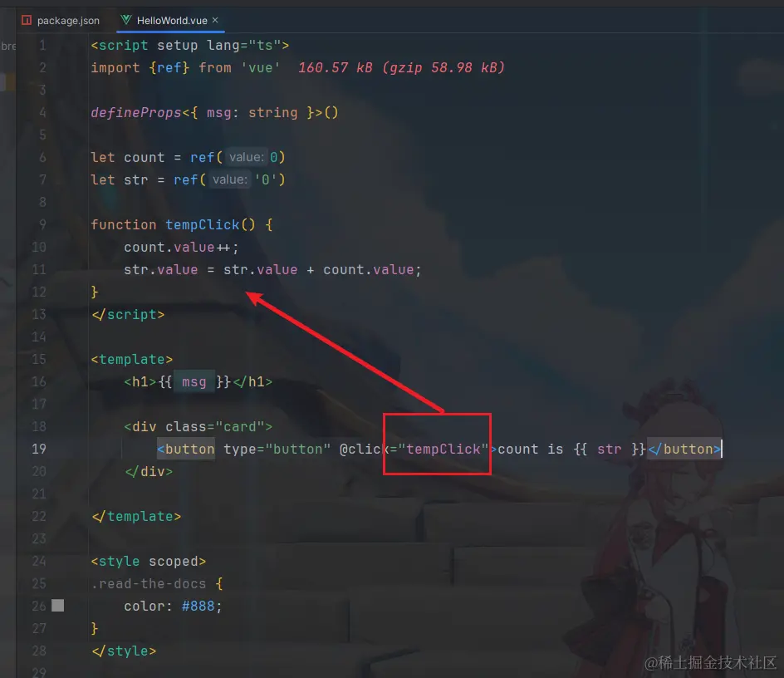Click the defineProps call on line 4
Screen dimensions: 784x678
click(x=136, y=112)
